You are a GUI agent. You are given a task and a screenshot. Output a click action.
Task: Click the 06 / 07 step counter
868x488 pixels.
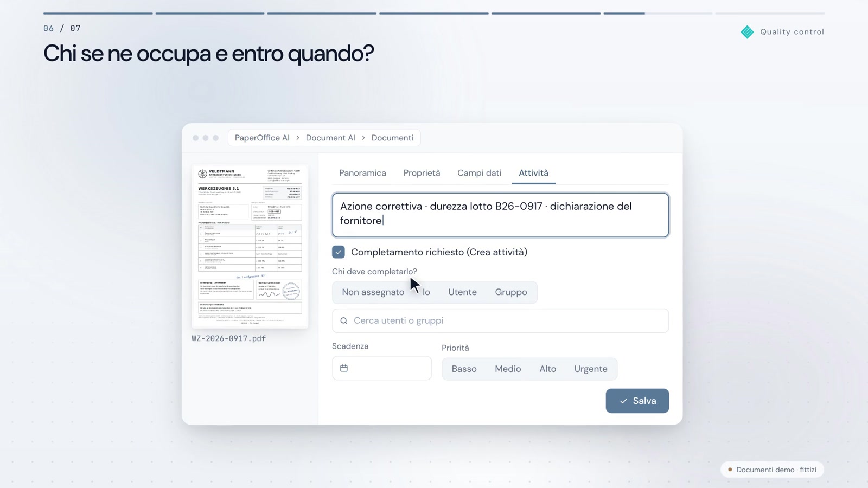62,28
